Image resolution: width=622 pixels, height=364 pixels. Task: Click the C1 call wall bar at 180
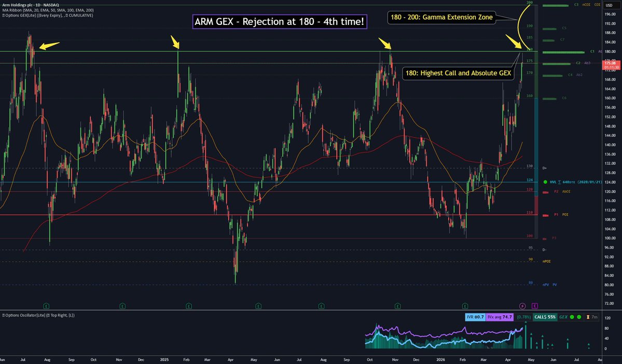563,52
